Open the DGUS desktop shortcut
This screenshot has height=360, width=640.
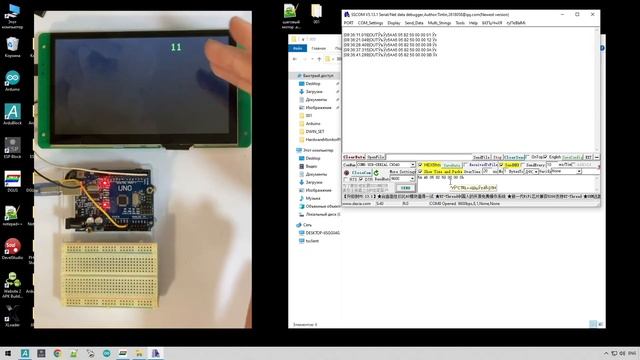[12, 182]
